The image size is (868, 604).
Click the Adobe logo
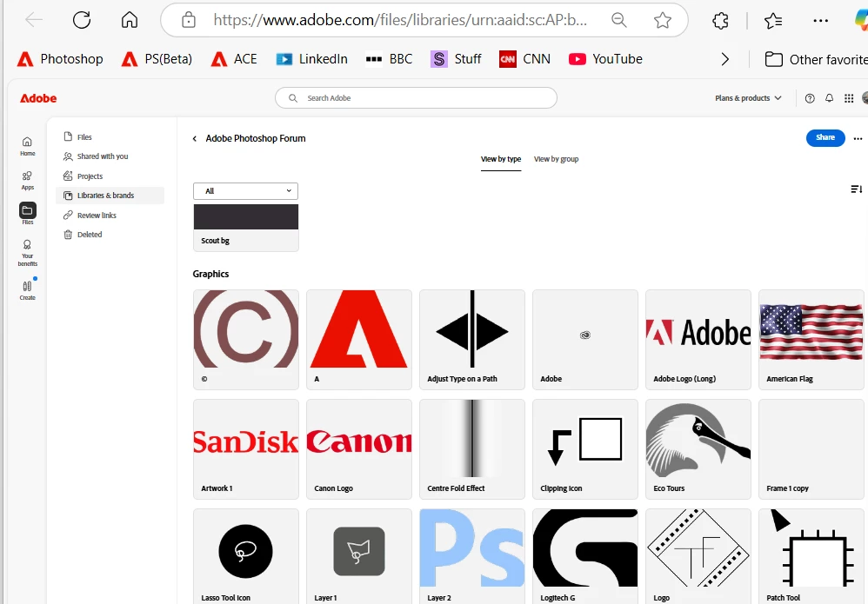click(38, 98)
